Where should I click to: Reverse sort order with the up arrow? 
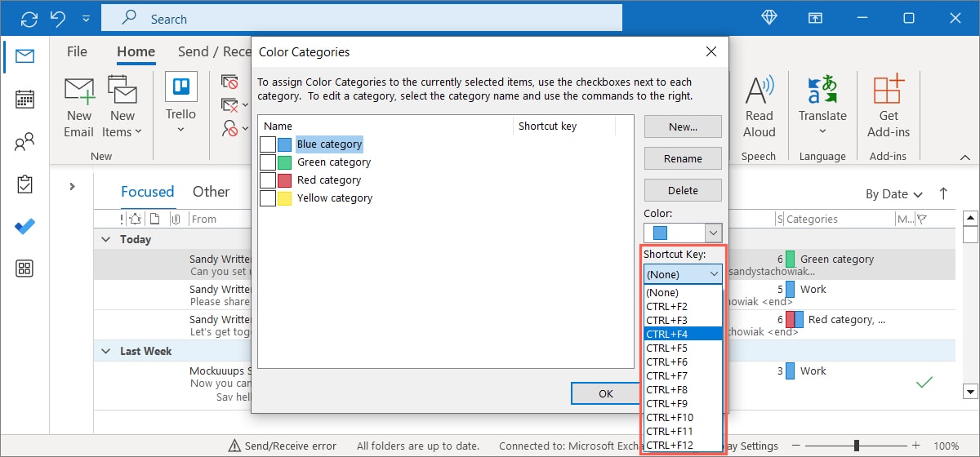point(943,193)
